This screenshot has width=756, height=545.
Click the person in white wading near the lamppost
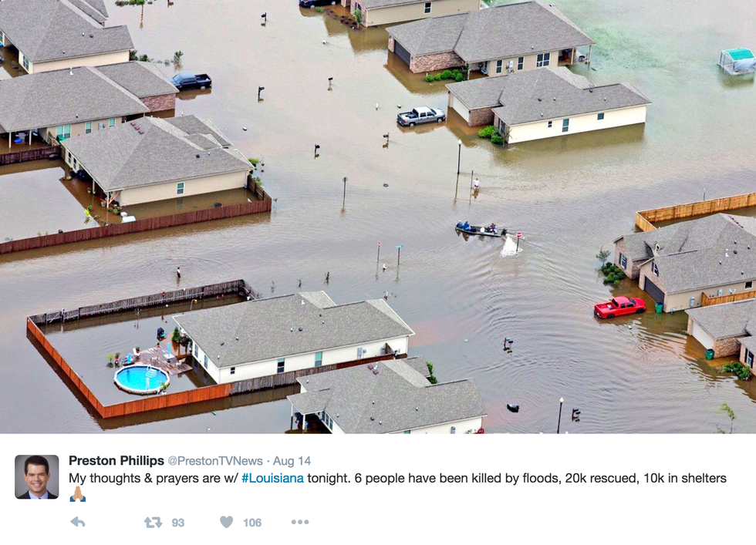477,186
